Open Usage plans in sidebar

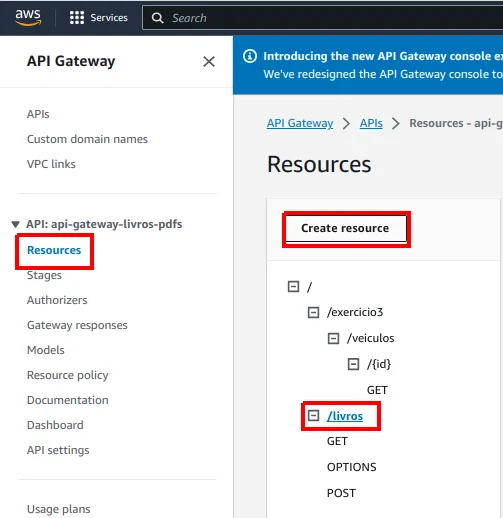tap(59, 509)
